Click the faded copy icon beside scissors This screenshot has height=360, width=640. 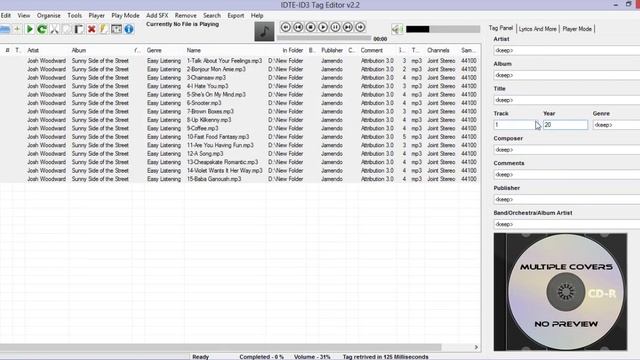(67, 29)
